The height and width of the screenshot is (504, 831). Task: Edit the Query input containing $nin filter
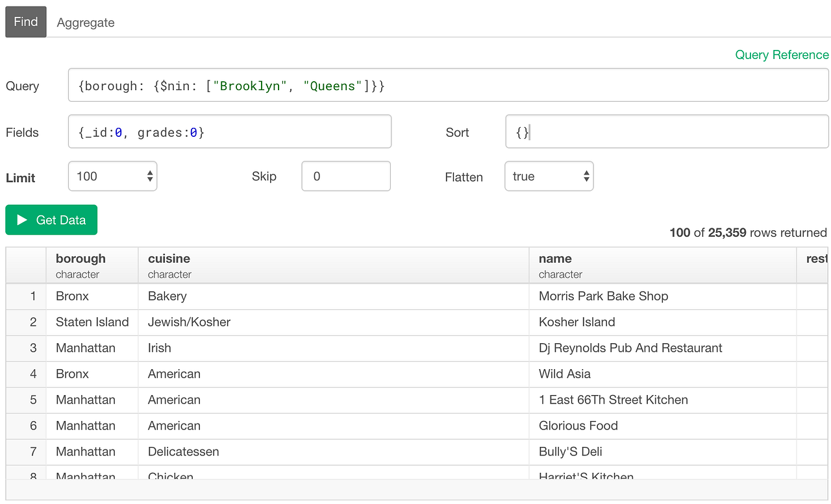[448, 84]
